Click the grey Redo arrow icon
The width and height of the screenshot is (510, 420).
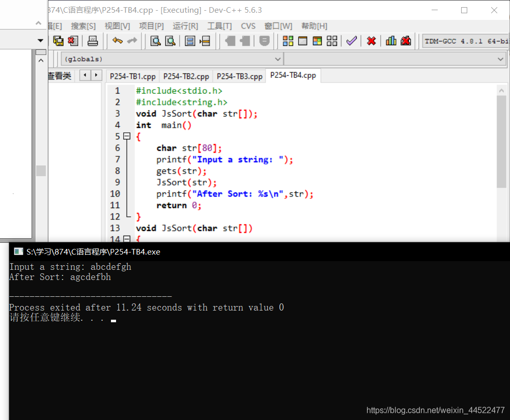[132, 41]
